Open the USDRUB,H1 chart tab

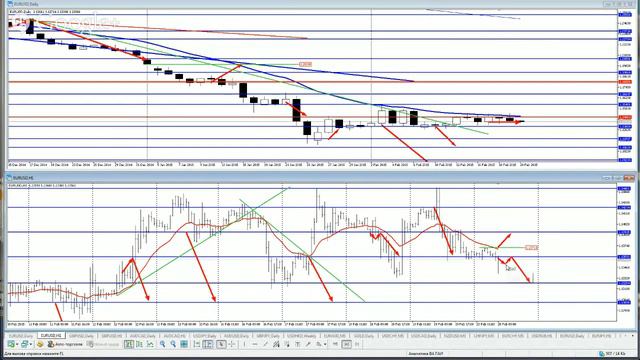click(x=542, y=336)
